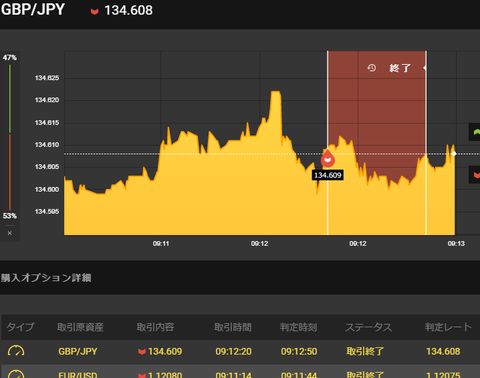Click the 09:13 time axis label
The image size is (480, 378).
point(456,244)
